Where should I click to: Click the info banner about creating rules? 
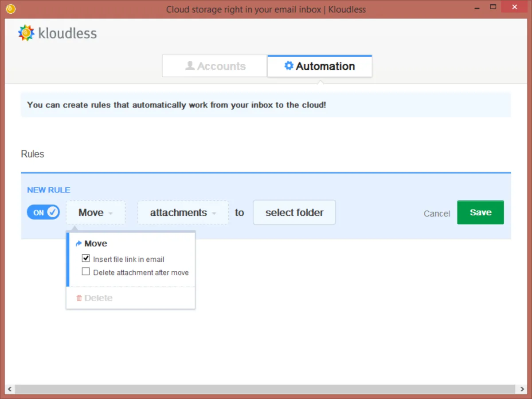266,105
